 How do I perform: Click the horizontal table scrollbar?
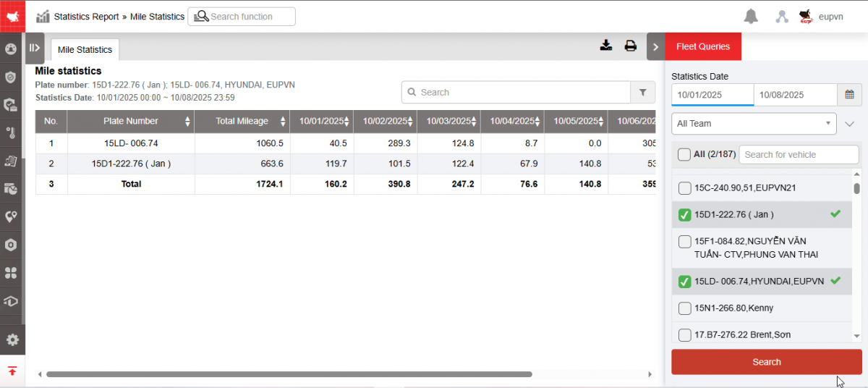tap(289, 374)
